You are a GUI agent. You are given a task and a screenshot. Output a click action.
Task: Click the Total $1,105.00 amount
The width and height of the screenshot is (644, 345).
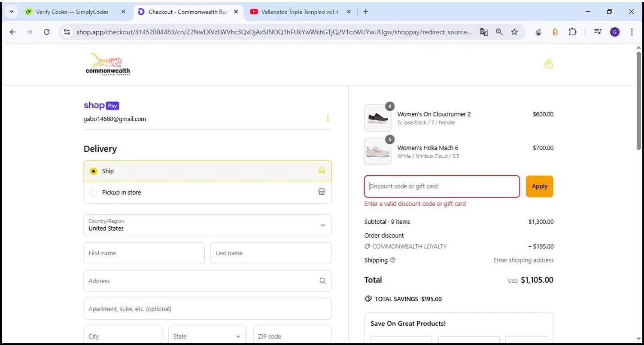coord(537,280)
